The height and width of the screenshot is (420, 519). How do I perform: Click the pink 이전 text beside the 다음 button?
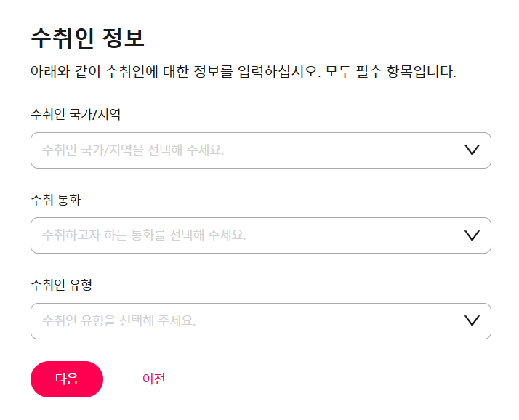(153, 379)
